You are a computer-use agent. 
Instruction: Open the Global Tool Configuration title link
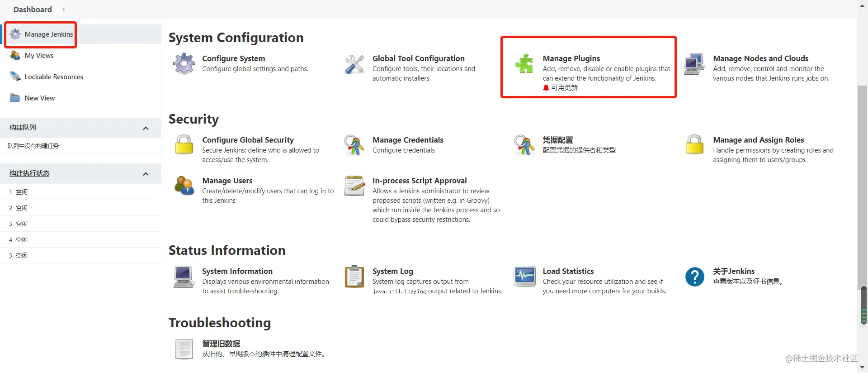click(419, 58)
